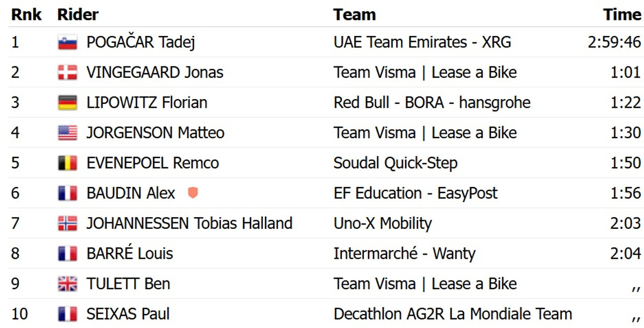Click the Team column header
Viewport: 644px width, 328px height.
click(354, 14)
